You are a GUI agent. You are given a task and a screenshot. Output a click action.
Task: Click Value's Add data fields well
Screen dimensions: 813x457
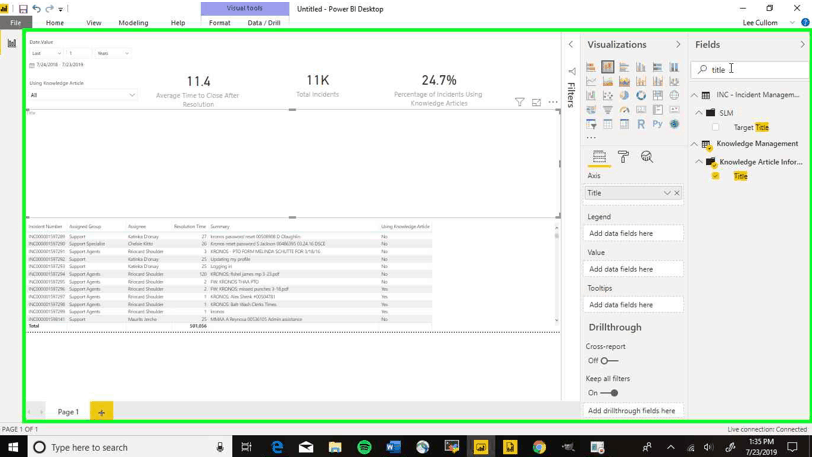tap(633, 269)
